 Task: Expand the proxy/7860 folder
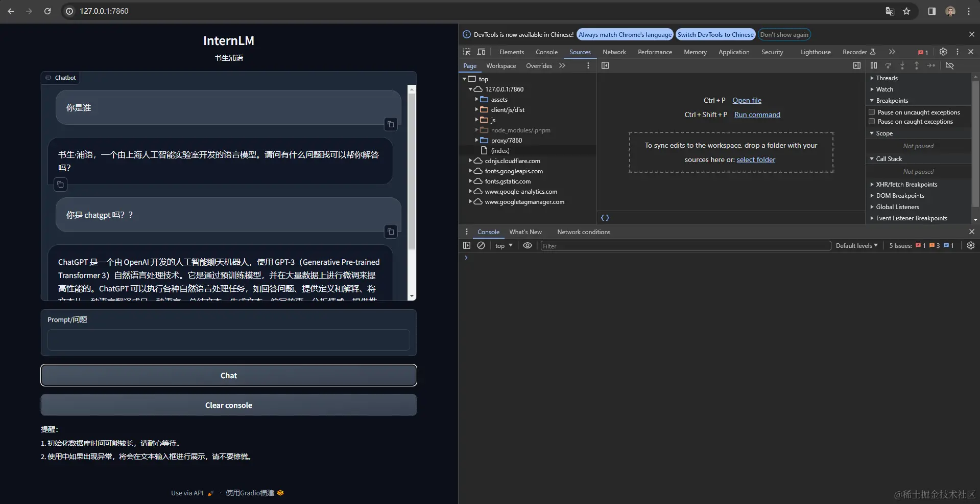click(x=476, y=140)
